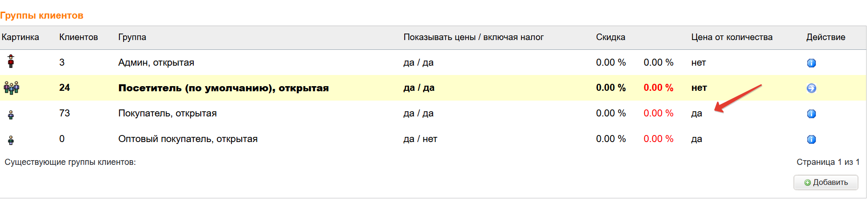
Task: Click the Visitor group people icon
Action: [x=11, y=88]
